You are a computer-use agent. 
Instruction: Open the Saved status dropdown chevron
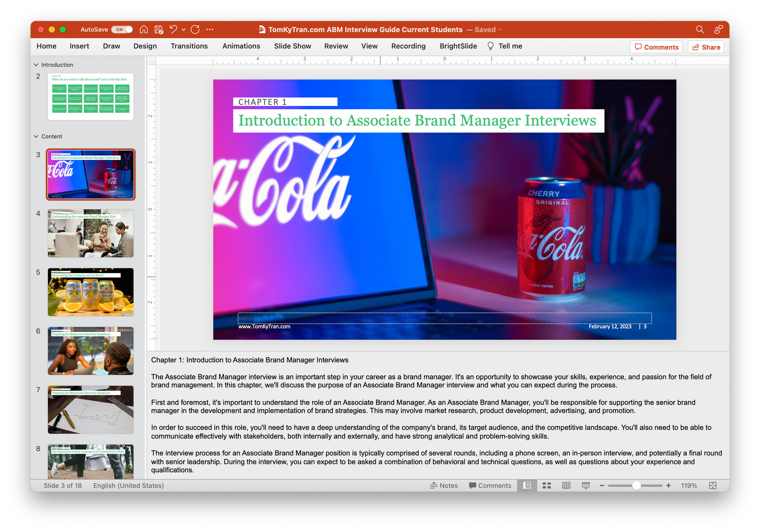pos(500,30)
